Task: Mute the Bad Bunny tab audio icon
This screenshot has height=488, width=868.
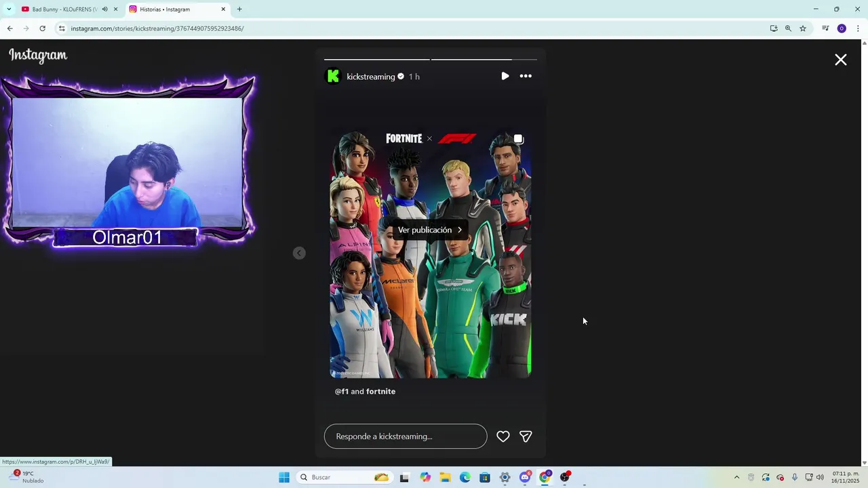Action: point(104,9)
